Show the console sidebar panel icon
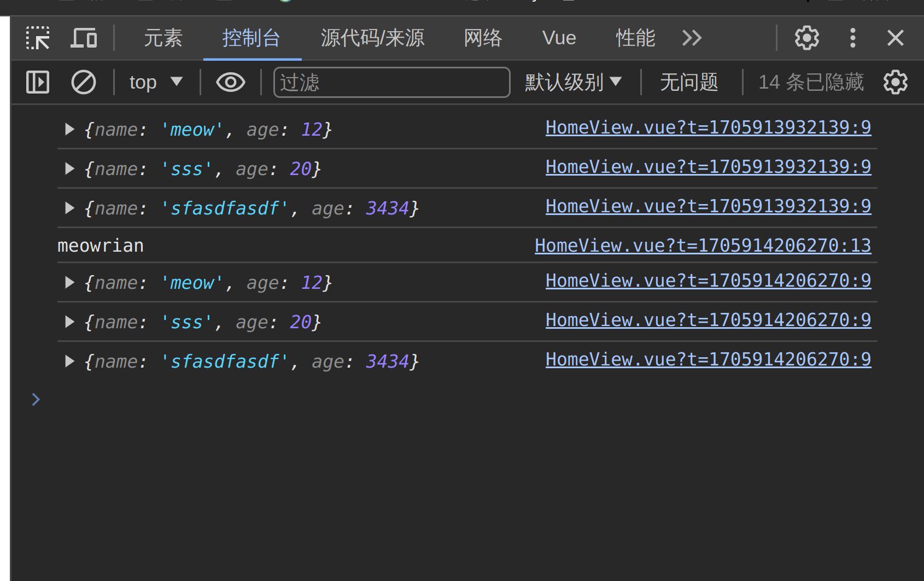The width and height of the screenshot is (924, 581). (38, 83)
